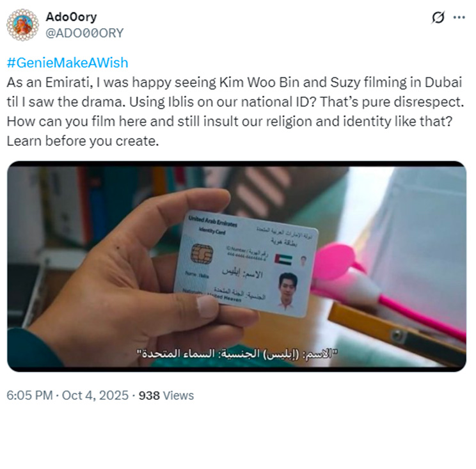This screenshot has height=469, width=476.
Task: Open the #GenieMakeAWish hashtag link
Action: pos(67,63)
